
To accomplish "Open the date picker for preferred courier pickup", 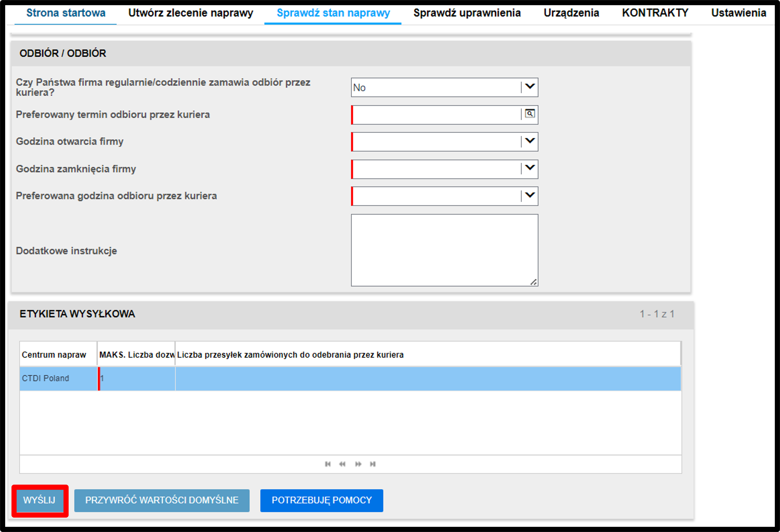I will point(530,114).
